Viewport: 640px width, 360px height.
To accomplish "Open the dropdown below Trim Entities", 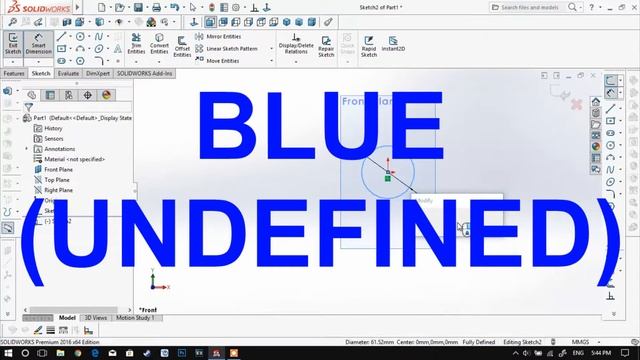I will pos(136,62).
